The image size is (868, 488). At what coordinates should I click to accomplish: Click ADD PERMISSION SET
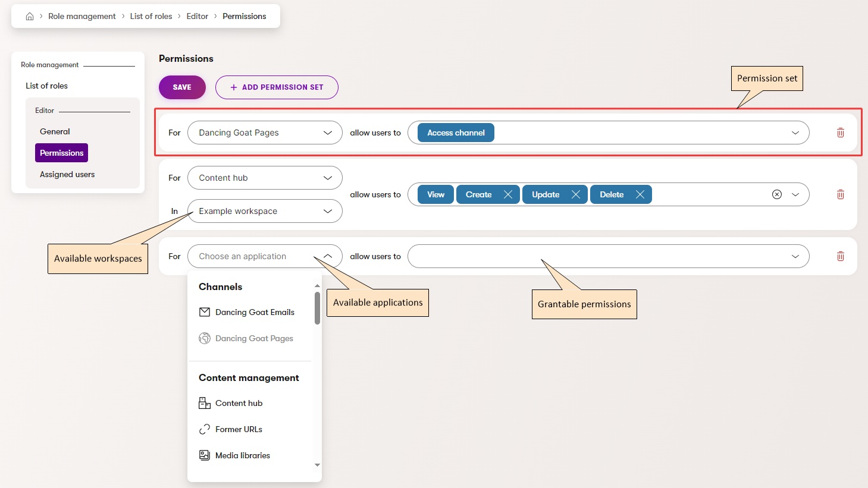(x=277, y=87)
